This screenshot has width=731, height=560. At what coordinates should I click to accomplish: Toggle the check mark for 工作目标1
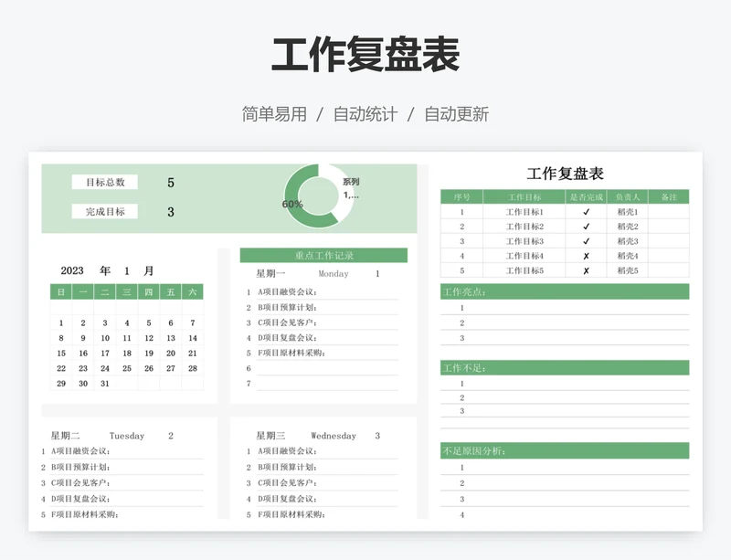586,212
